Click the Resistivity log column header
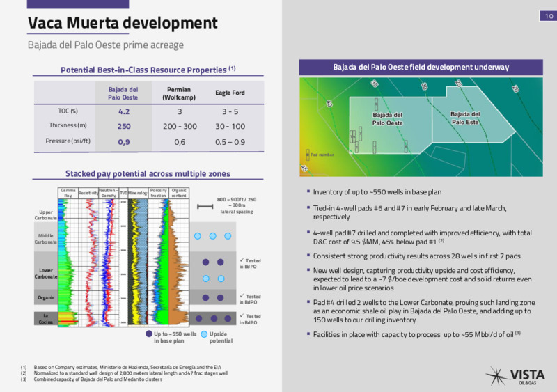Screen dimensions: 557x392 click(88, 193)
